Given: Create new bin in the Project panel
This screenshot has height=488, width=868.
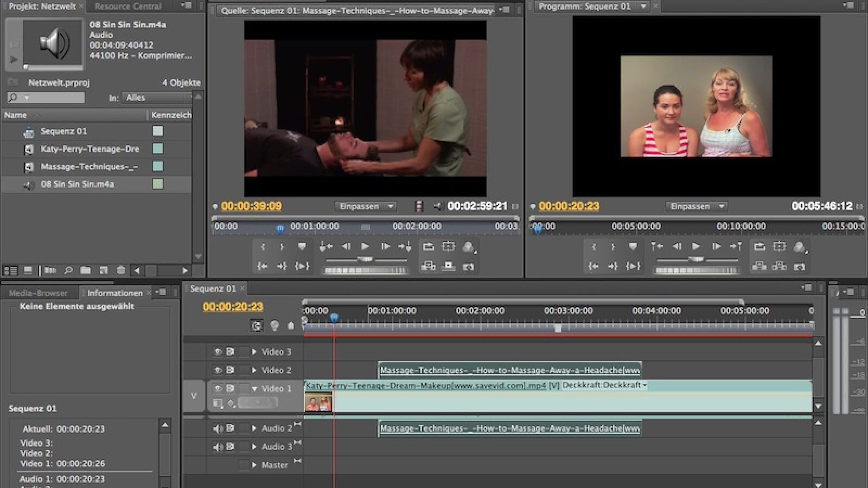Looking at the screenshot, I should pos(85,270).
